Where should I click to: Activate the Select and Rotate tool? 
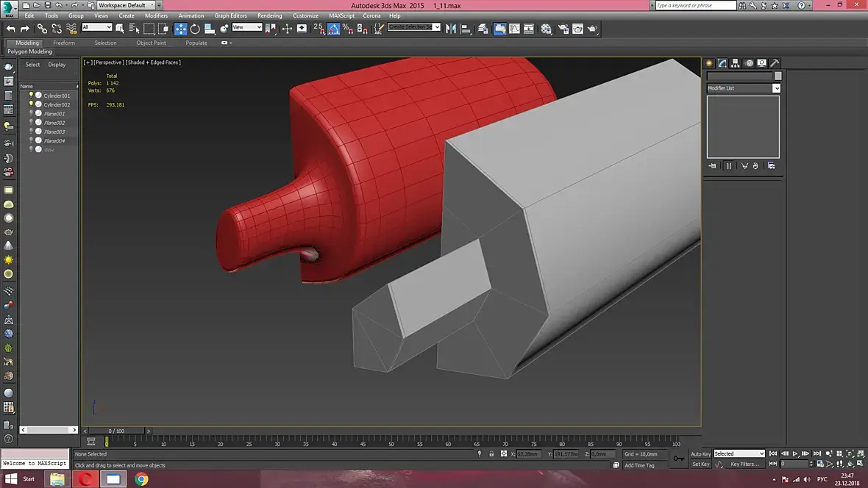(x=195, y=29)
